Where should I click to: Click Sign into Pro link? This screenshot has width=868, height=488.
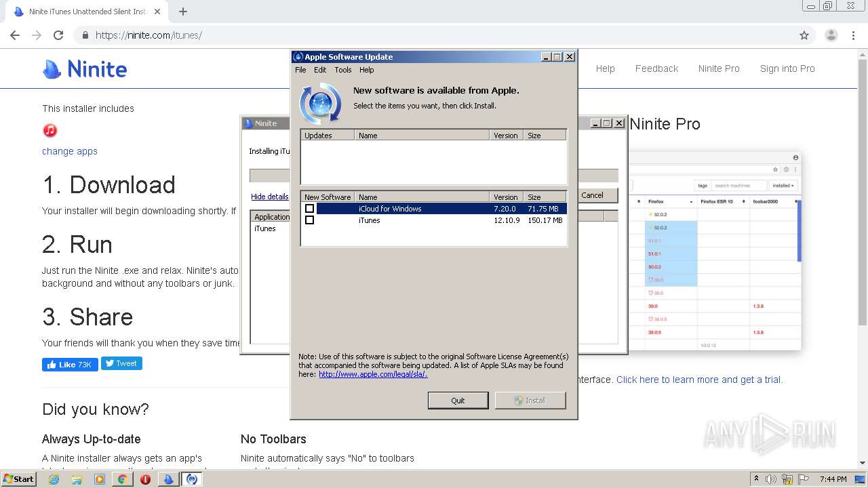[787, 68]
